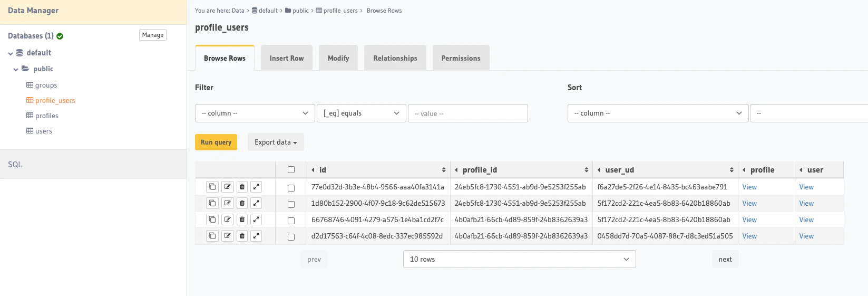Tick the select-all rows header checkbox

291,170
